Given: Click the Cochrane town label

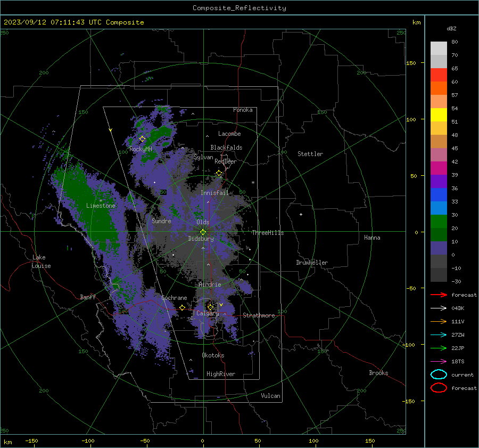Looking at the screenshot, I should coord(174,298).
